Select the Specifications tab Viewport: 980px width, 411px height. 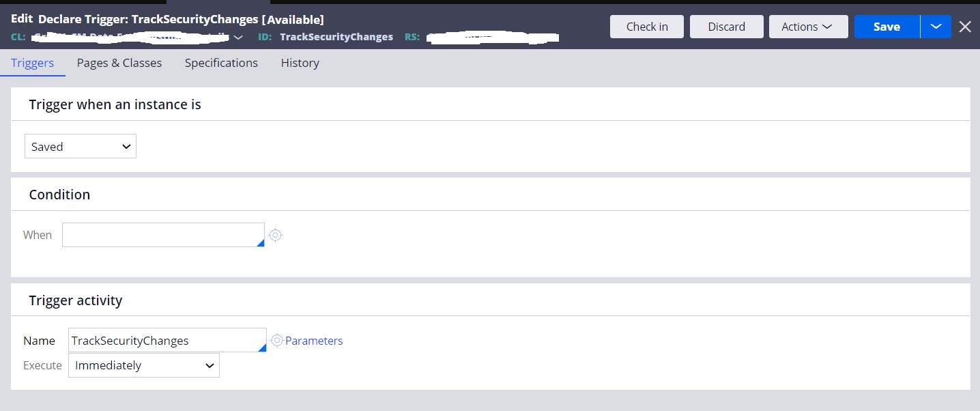click(x=220, y=63)
